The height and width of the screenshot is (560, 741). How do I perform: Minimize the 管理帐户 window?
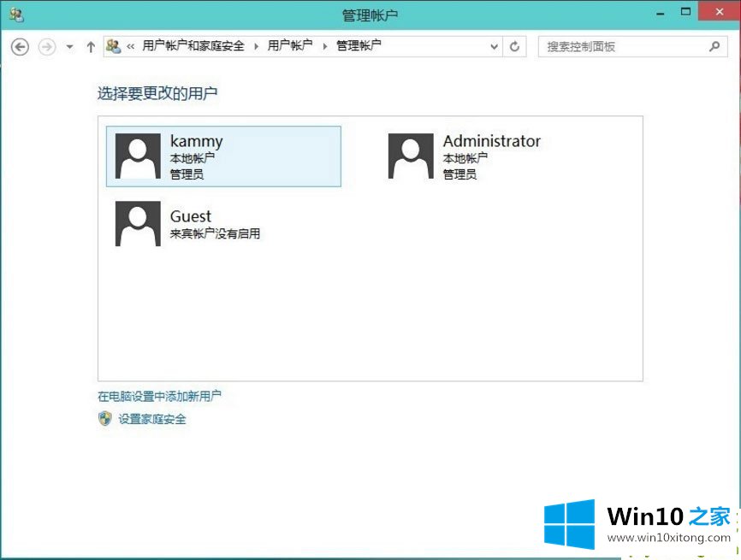point(661,13)
